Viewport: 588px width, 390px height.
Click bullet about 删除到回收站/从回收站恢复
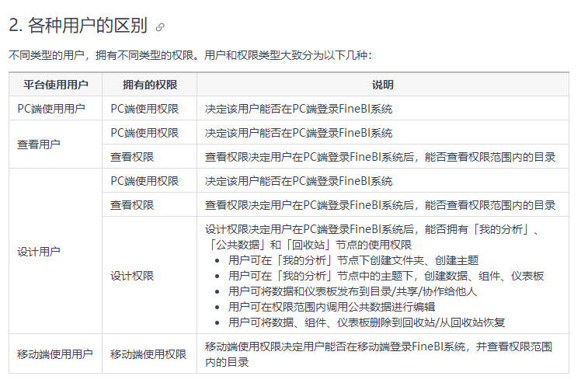tap(367, 322)
